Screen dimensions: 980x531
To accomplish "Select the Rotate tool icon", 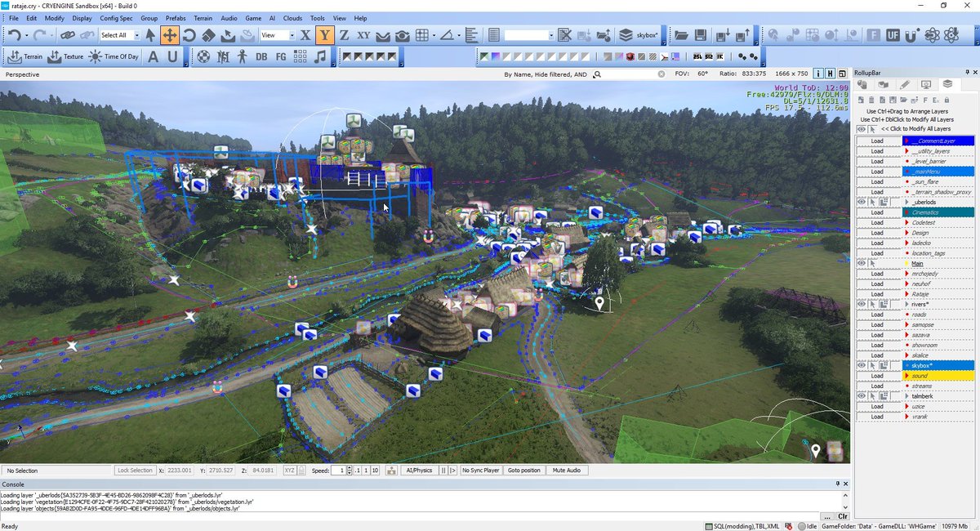I will [x=189, y=35].
